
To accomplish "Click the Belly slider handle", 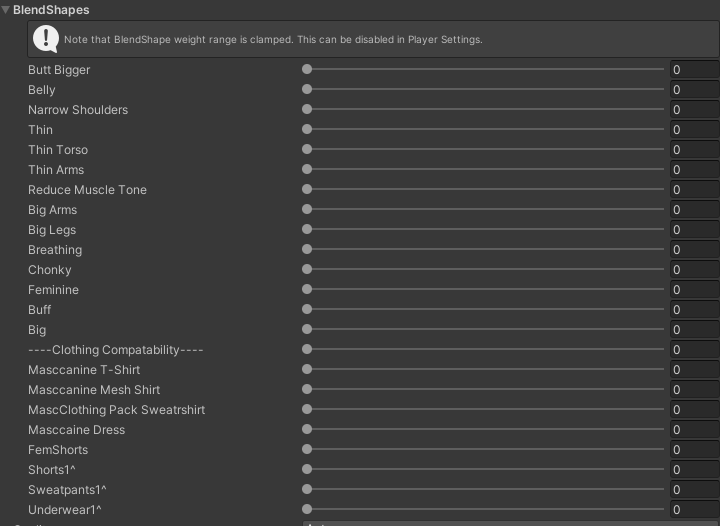I will click(x=307, y=90).
